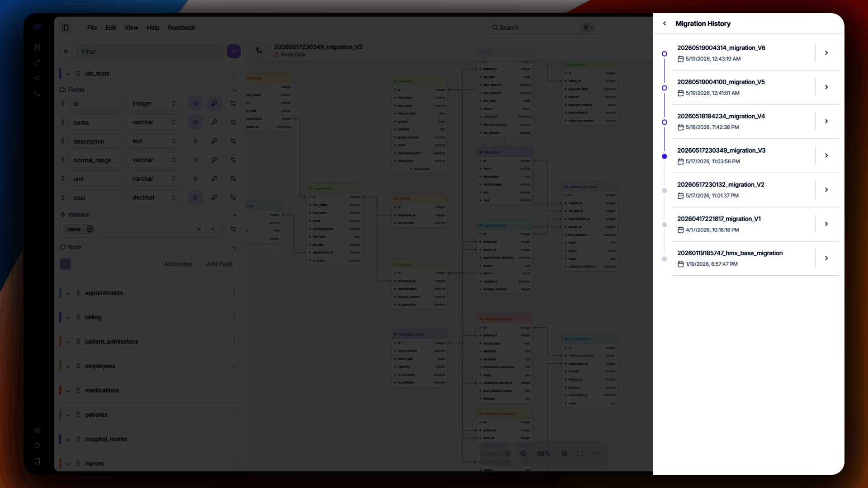Open the Feedback menu

point(181,28)
